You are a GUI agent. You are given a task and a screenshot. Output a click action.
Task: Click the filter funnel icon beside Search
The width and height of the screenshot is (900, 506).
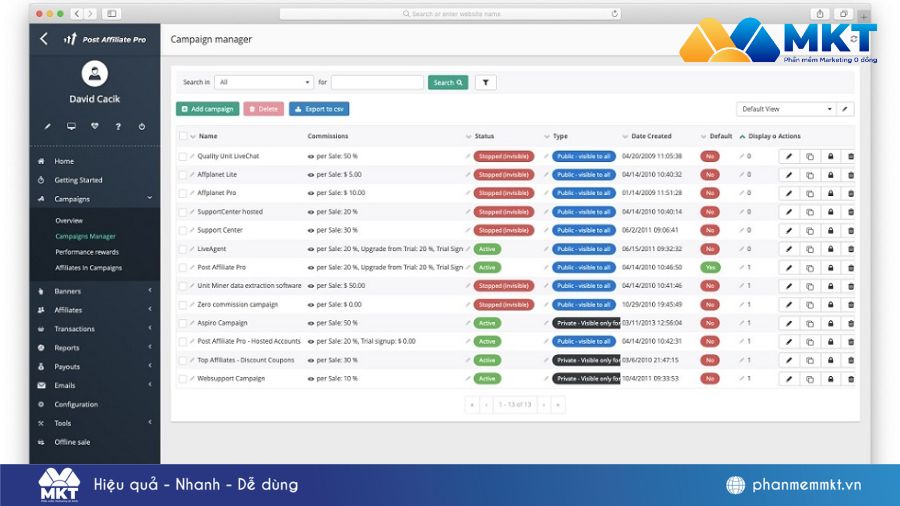tap(485, 83)
